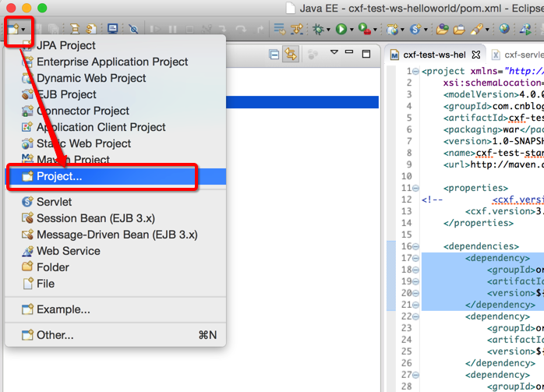This screenshot has width=544, height=392.
Task: Collapse the dependency block at line 27
Action: tap(415, 375)
